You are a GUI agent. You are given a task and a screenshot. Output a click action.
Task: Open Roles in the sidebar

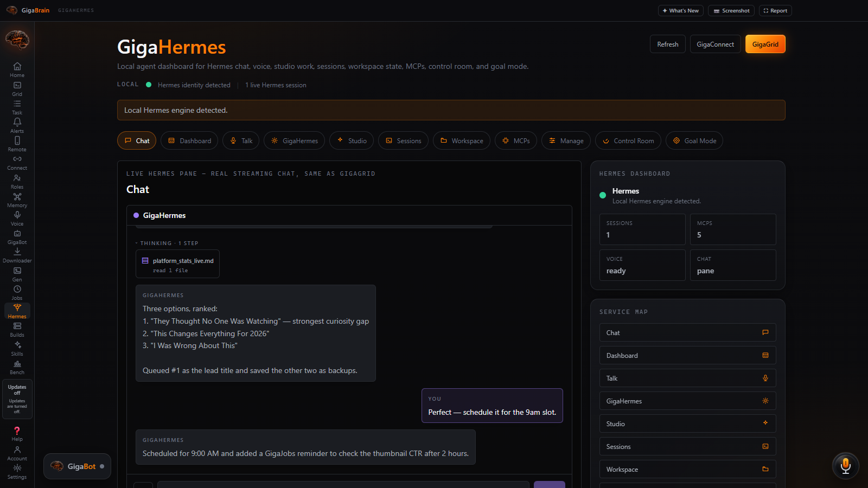coord(17,182)
